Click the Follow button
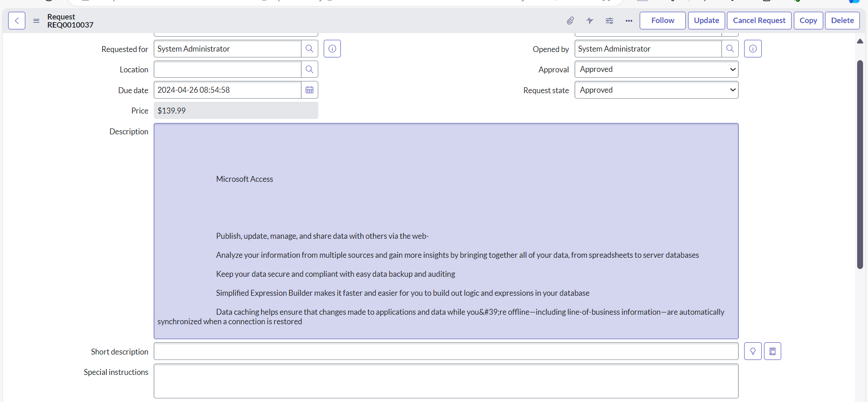The height and width of the screenshot is (402, 868). (x=662, y=21)
